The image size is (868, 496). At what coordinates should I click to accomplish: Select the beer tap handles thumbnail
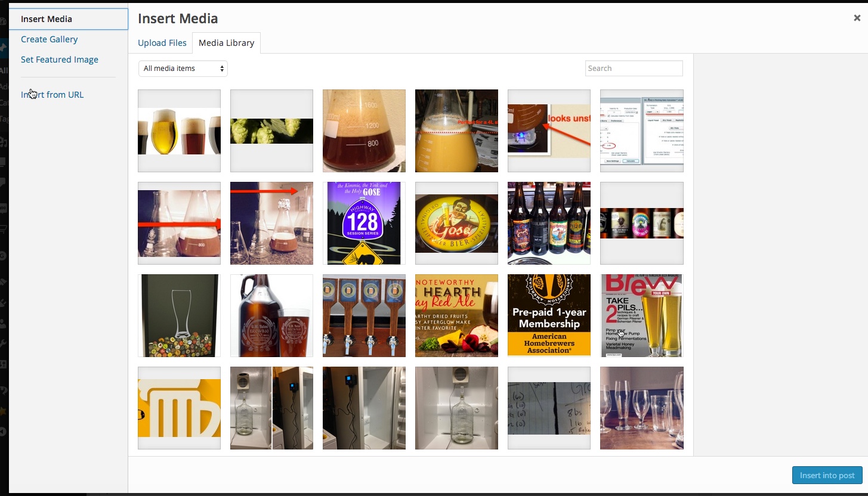point(364,315)
